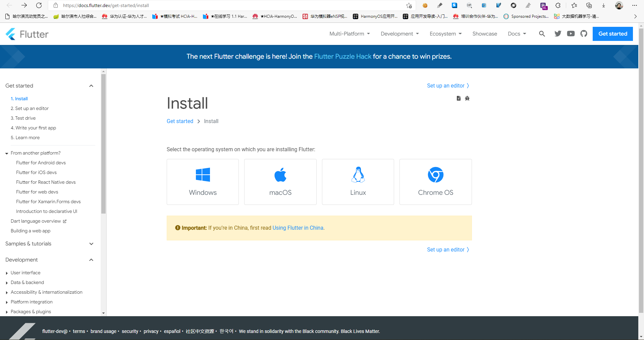Click the blue Get started button
This screenshot has width=644, height=340.
coord(613,34)
